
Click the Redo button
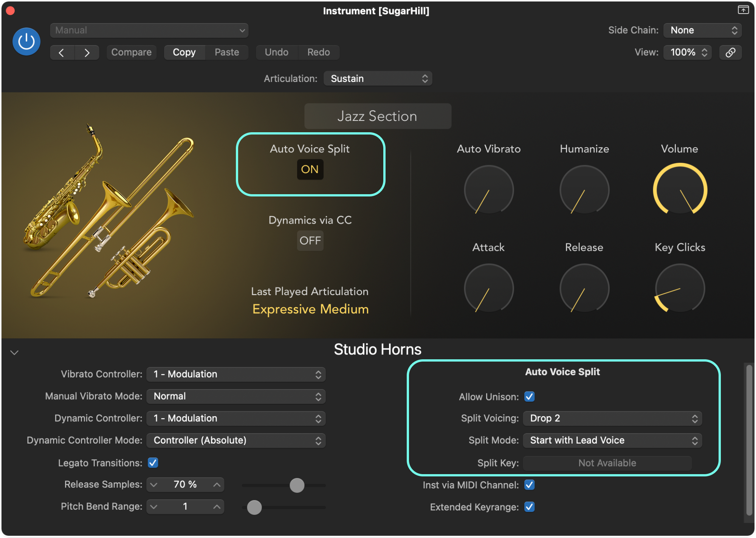[319, 53]
